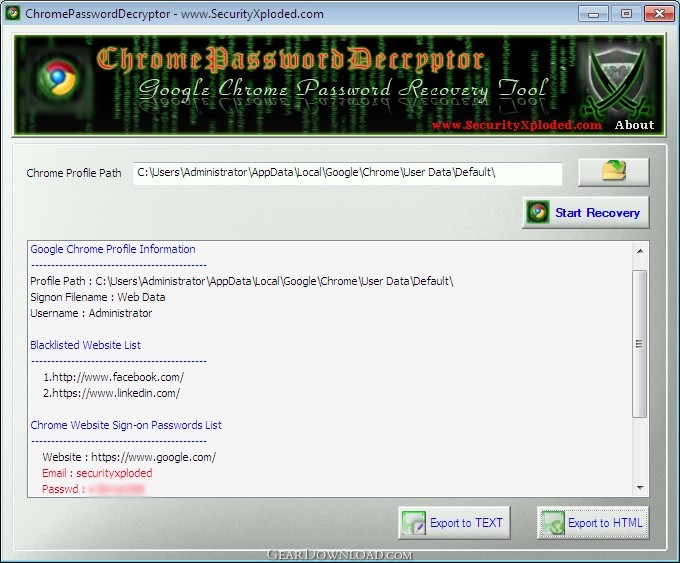Select 'Username : Administrator' line
The width and height of the screenshot is (680, 563).
[x=91, y=313]
